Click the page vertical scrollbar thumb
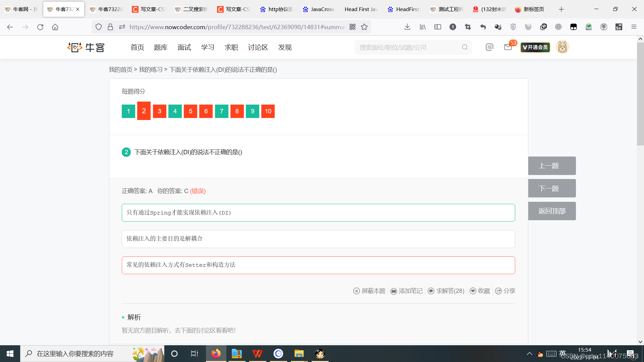Image resolution: width=644 pixels, height=362 pixels. click(640, 94)
